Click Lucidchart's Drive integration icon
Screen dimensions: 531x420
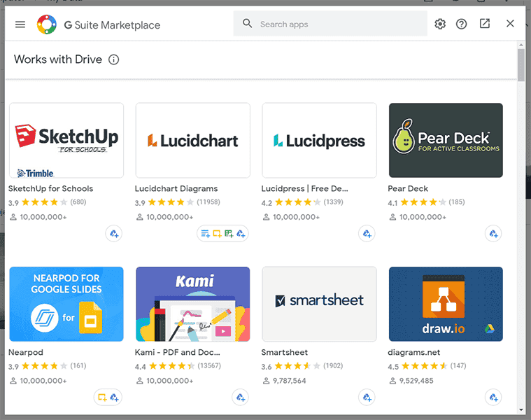(x=241, y=234)
